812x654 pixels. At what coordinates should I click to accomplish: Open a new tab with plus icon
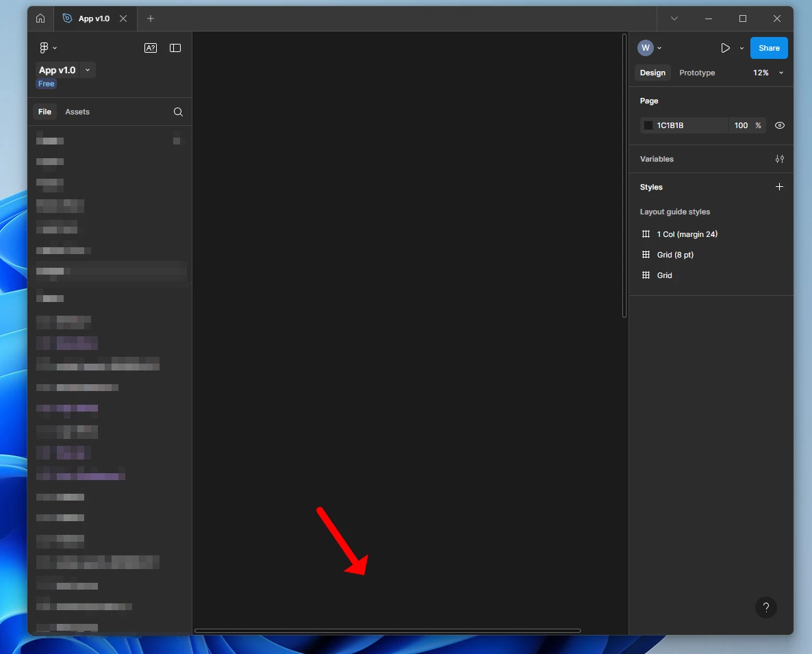tap(151, 18)
